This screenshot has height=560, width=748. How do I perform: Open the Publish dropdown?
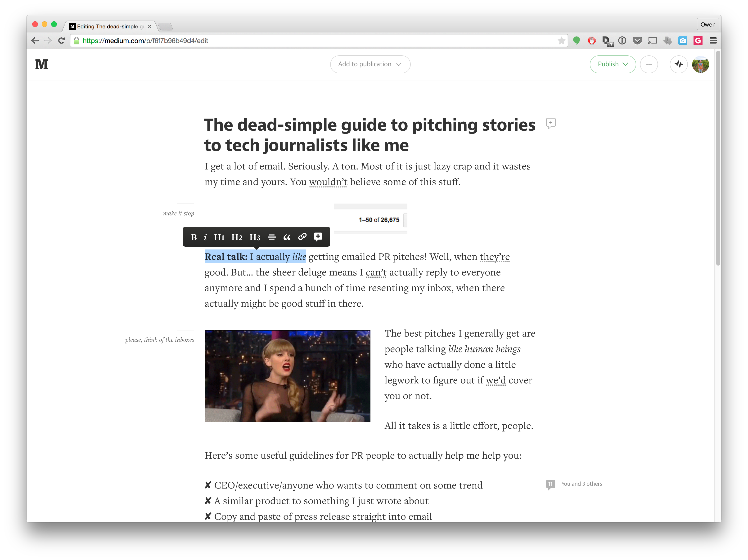(613, 64)
